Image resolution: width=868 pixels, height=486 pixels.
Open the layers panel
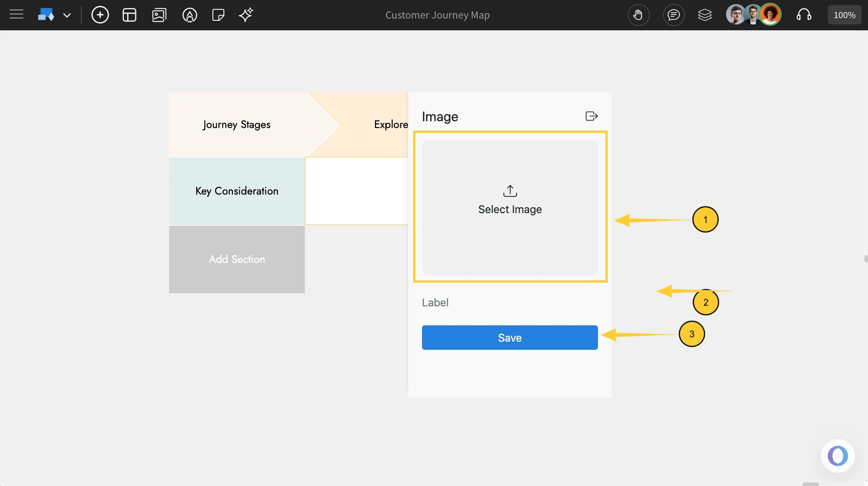point(705,15)
